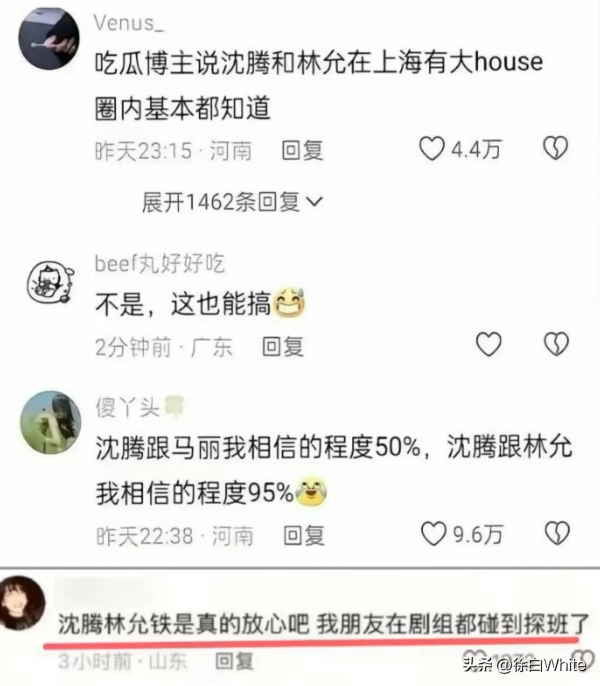Open avatar of the 山东 commenter
The height and width of the screenshot is (686, 600).
[x=22, y=602]
